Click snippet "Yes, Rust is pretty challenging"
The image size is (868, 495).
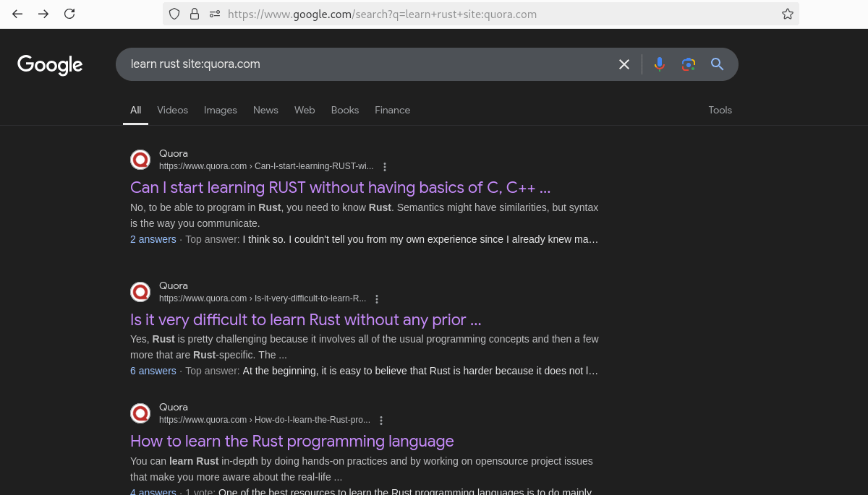[365, 347]
